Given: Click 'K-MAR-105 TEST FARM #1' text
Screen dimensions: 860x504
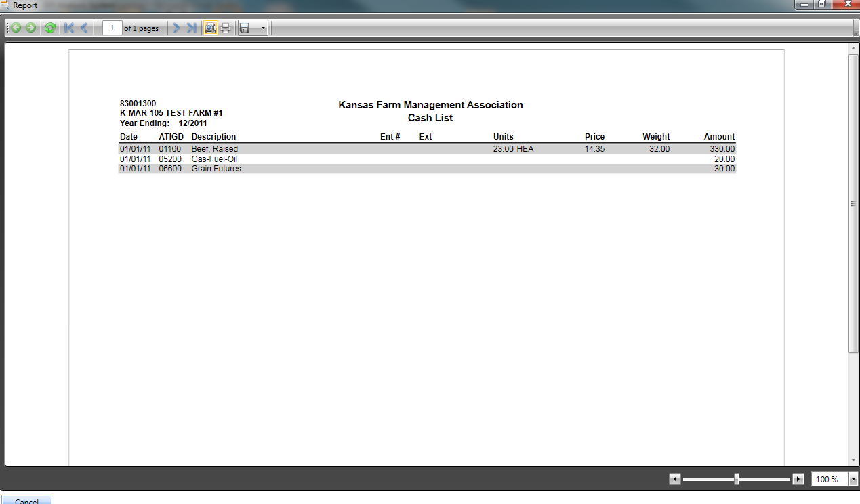Looking at the screenshot, I should pyautogui.click(x=171, y=113).
